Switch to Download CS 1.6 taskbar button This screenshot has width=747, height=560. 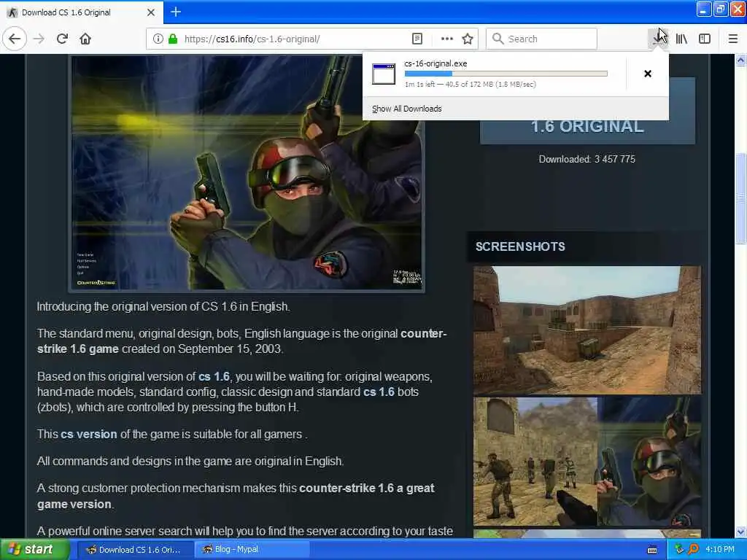(135, 550)
